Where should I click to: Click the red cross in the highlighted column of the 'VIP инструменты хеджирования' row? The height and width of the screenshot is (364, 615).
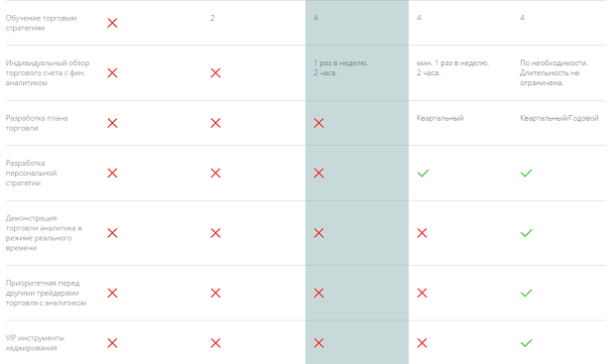(x=318, y=343)
